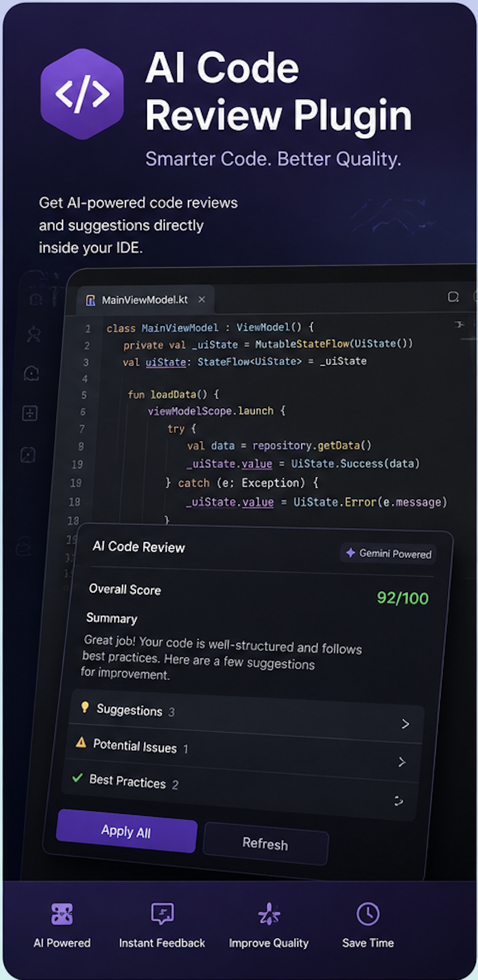Screen dimensions: 478x980
Task: Click the "AI Powered" label
Action: click(x=62, y=943)
